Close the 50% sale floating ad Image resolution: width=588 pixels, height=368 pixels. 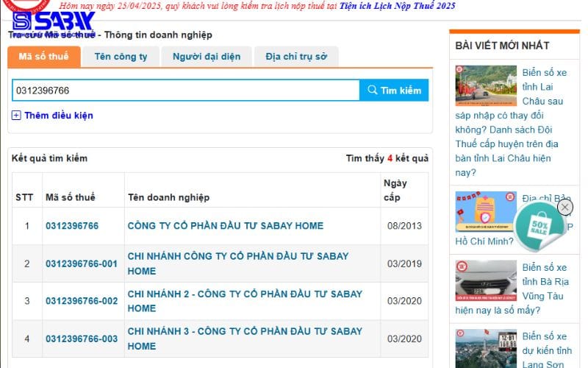(564, 208)
